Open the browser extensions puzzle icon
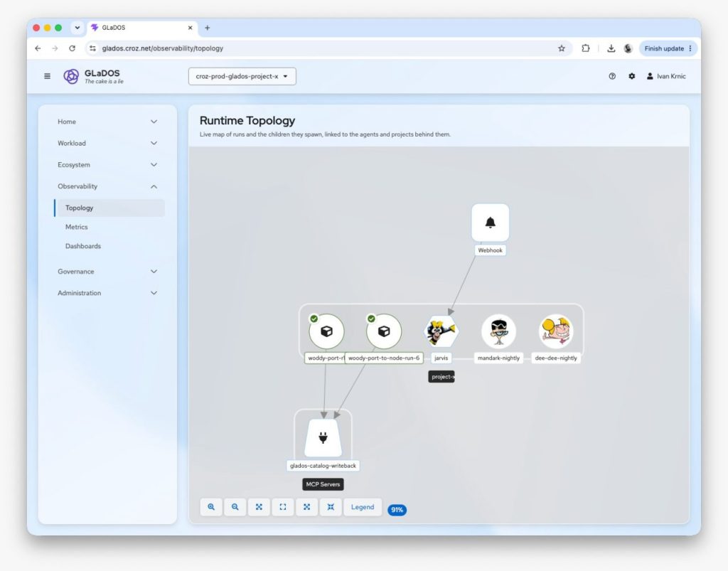This screenshot has width=728, height=571. click(x=586, y=48)
